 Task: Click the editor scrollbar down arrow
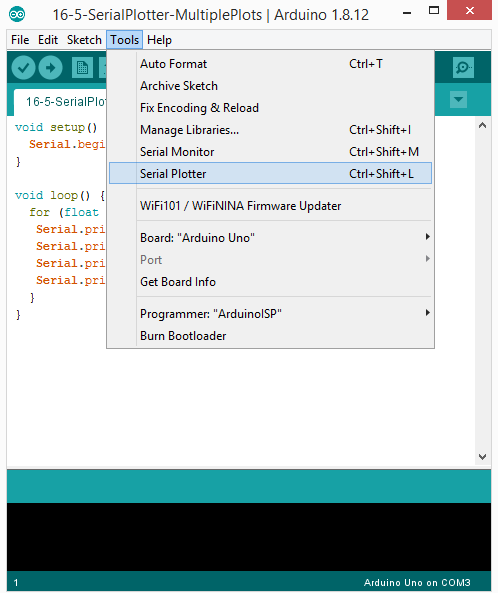pyautogui.click(x=482, y=457)
